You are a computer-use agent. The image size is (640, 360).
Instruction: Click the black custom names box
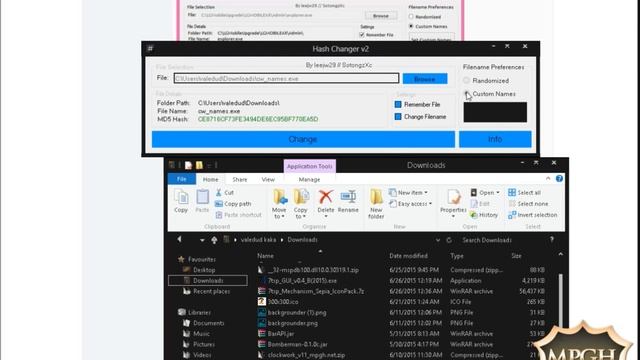pos(495,112)
